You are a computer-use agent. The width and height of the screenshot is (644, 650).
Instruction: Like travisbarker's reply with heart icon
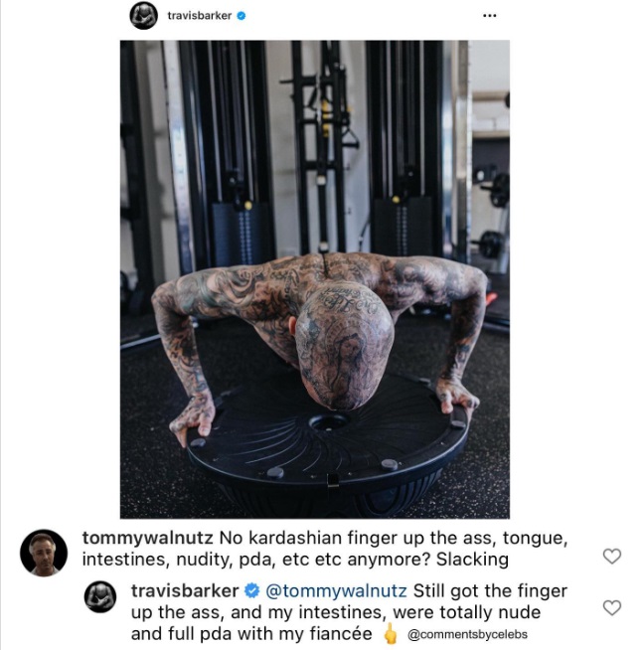[x=611, y=607]
